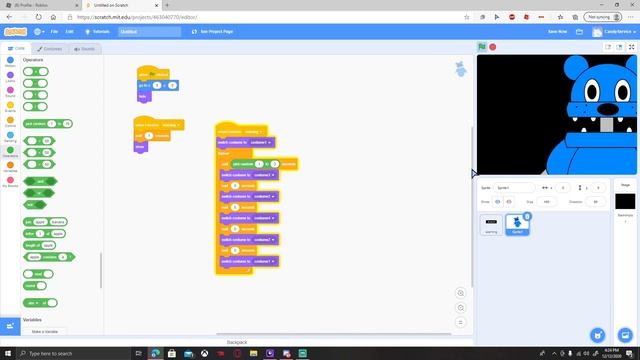Screen dimensions: 640x360
Task: Zoom in on the code workspace
Action: pos(460,293)
